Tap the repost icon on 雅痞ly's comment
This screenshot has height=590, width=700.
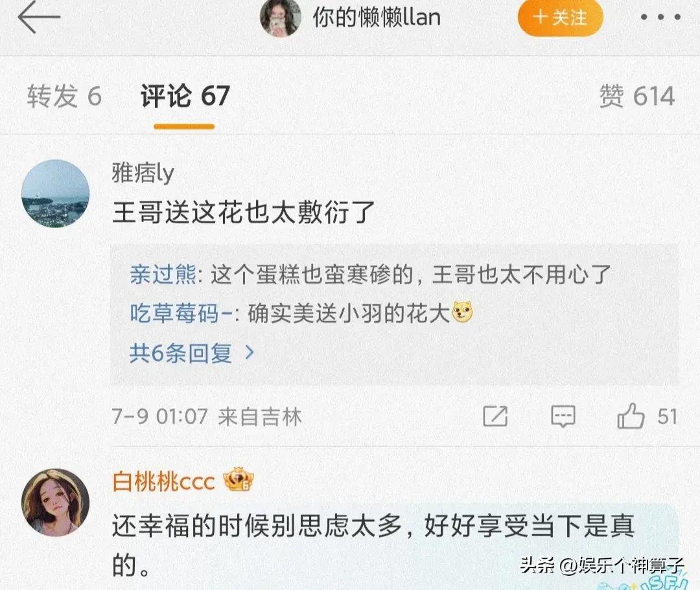[x=495, y=416]
